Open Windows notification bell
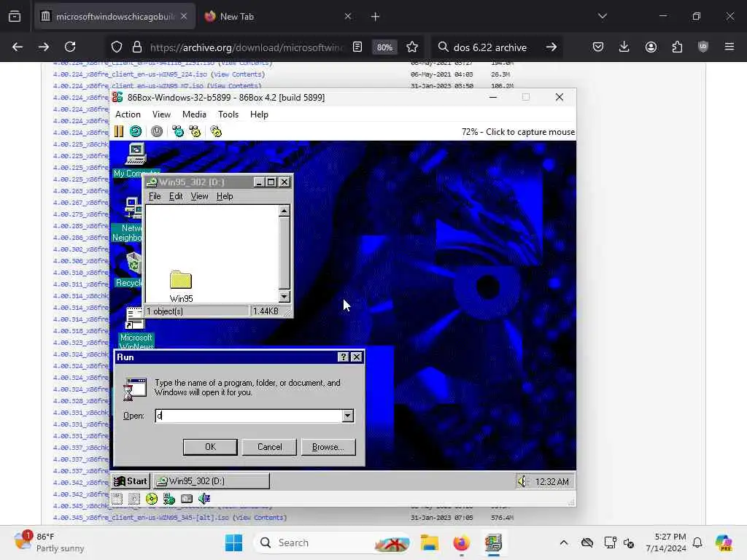This screenshot has height=560, width=747. (697, 542)
